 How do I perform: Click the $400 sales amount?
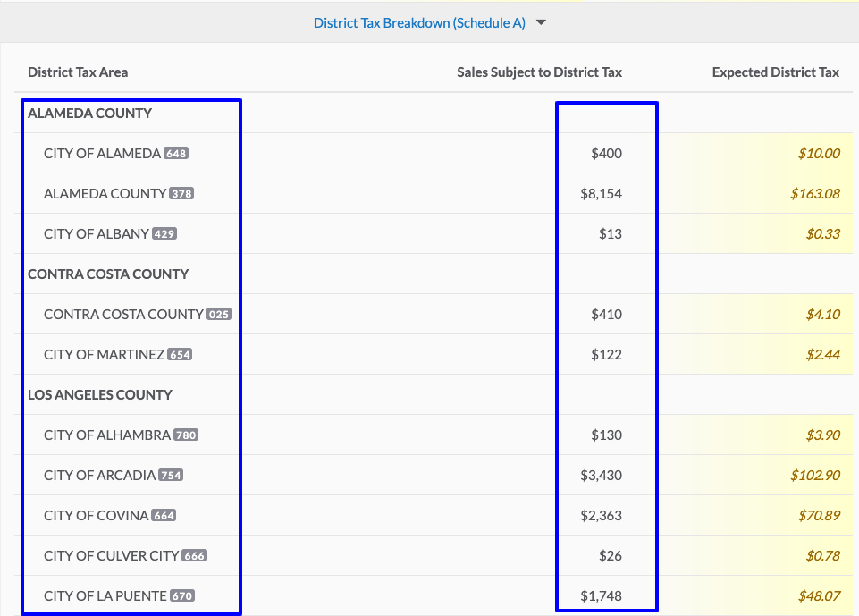(606, 154)
